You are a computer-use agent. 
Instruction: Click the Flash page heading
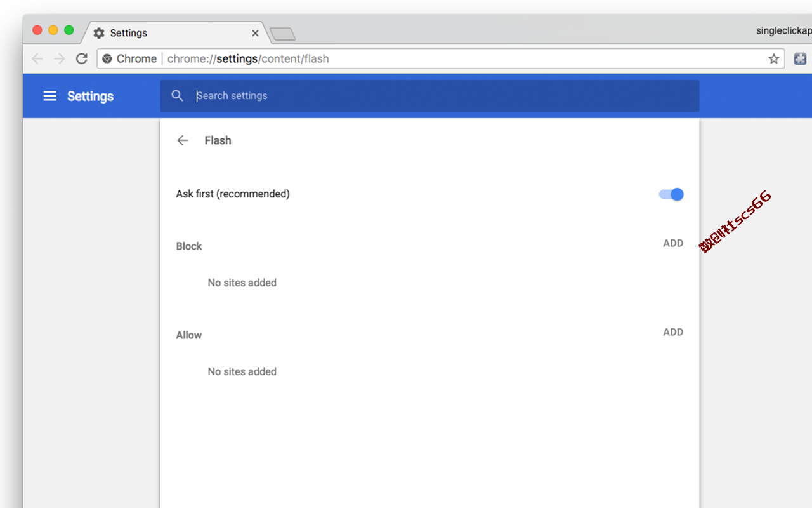218,140
